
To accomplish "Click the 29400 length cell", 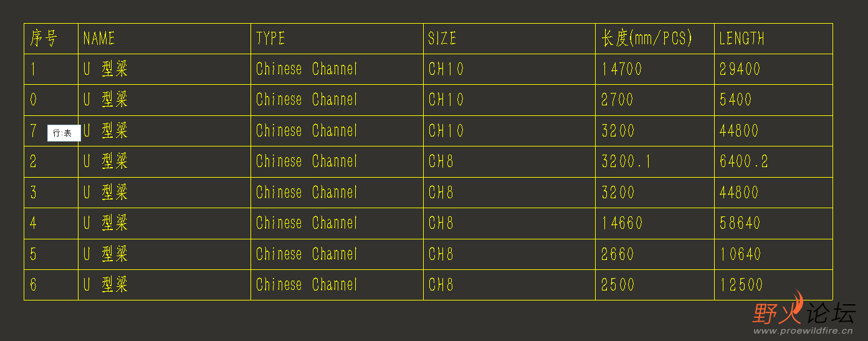I will click(774, 69).
